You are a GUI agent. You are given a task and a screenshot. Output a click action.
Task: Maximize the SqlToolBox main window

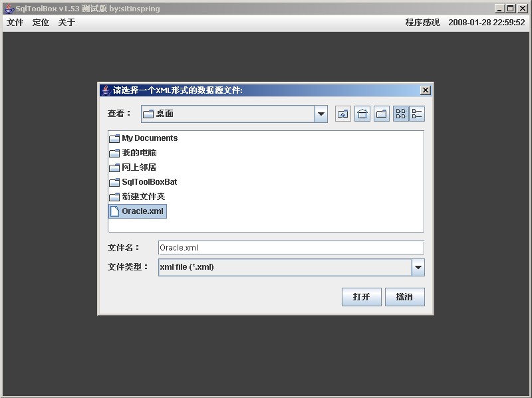[x=510, y=9]
